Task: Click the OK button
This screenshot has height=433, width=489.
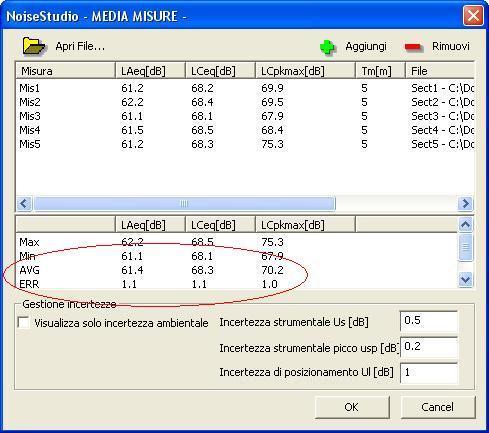Action: [x=352, y=407]
